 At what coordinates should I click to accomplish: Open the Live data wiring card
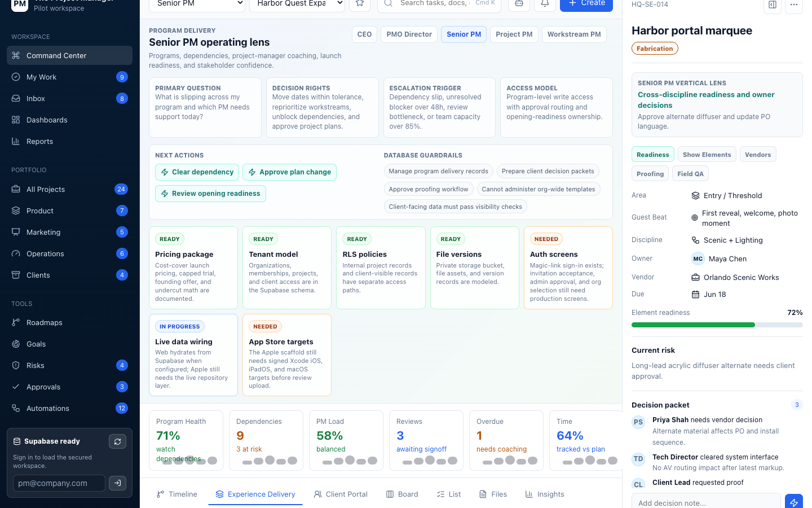(x=193, y=355)
